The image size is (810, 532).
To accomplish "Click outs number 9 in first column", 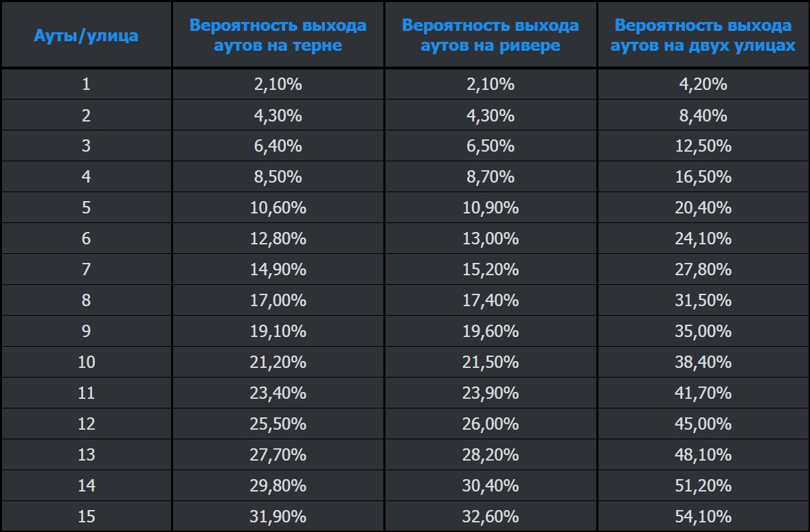I will pyautogui.click(x=86, y=331).
